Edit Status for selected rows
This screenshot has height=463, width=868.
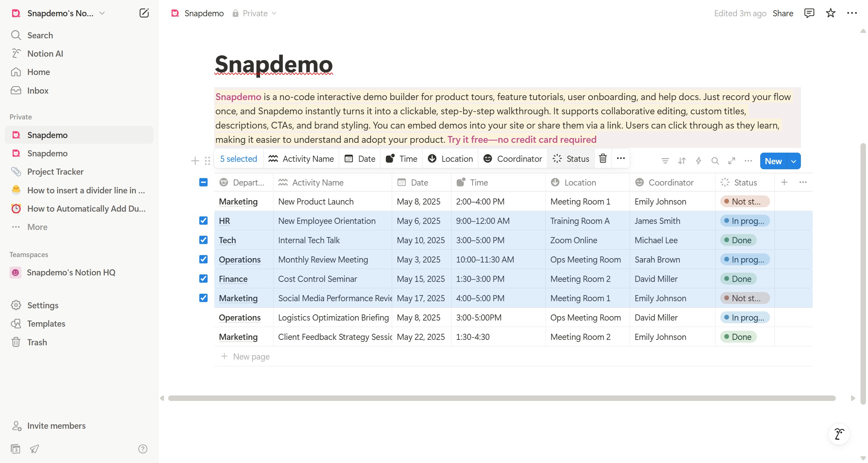click(x=571, y=159)
